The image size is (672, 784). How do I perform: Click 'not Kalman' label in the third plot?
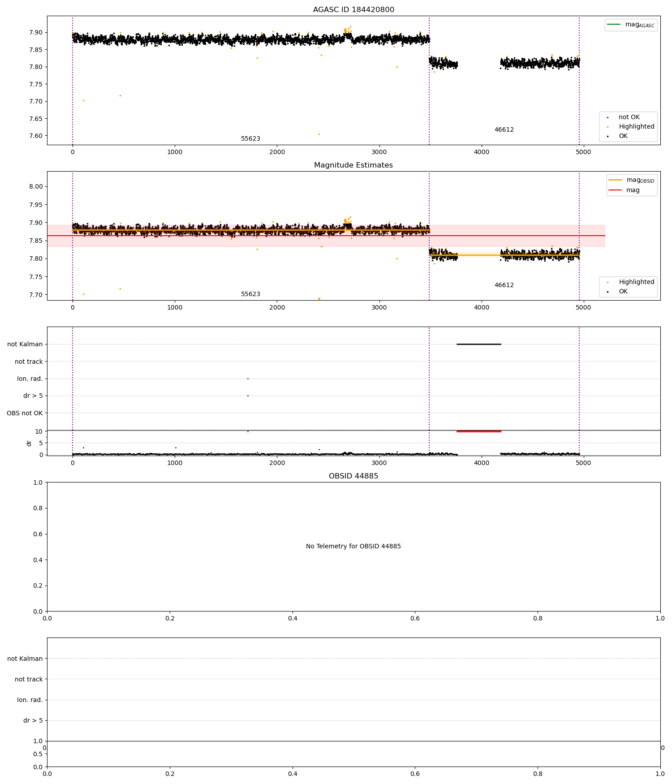click(25, 345)
